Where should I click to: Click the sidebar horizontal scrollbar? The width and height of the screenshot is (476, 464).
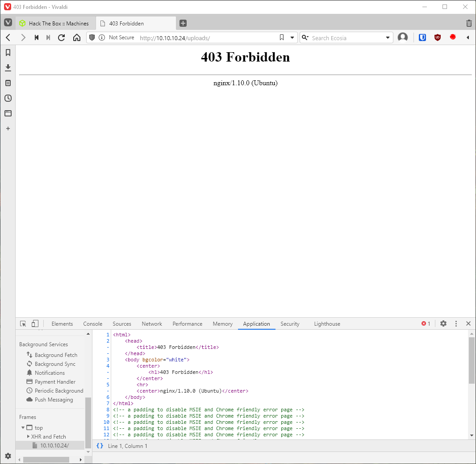pos(46,460)
